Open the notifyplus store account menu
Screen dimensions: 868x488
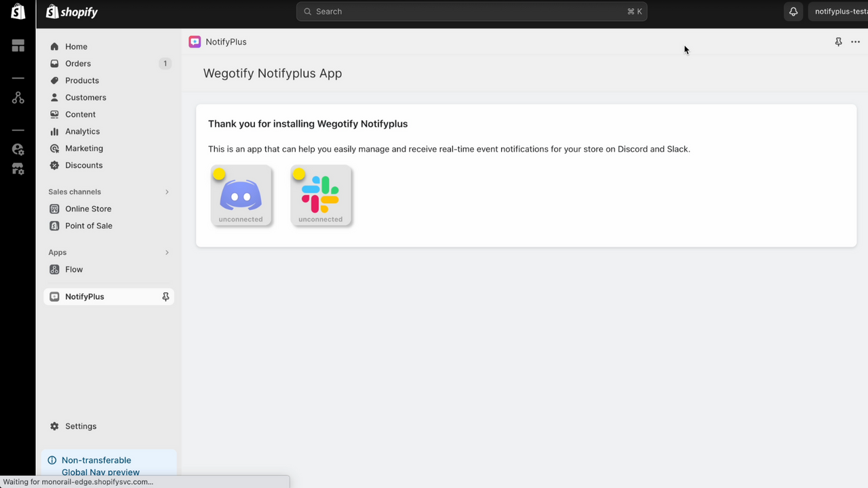838,12
